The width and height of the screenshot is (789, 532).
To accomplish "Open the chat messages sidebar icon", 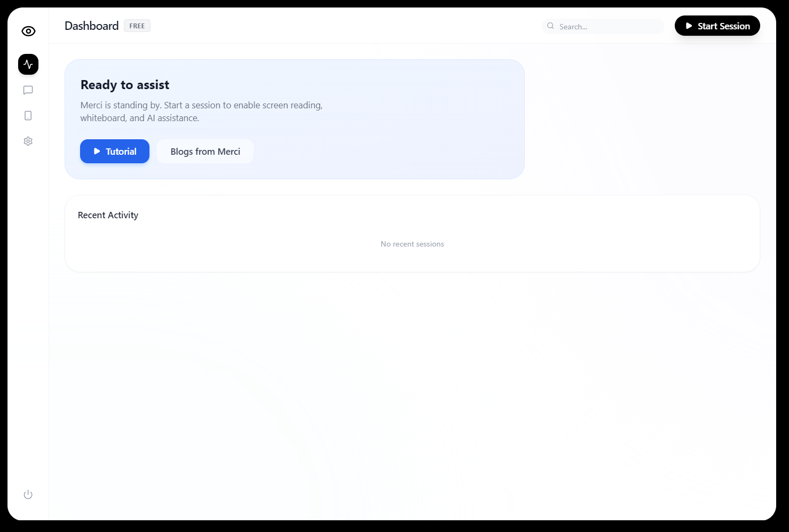I will (x=28, y=90).
